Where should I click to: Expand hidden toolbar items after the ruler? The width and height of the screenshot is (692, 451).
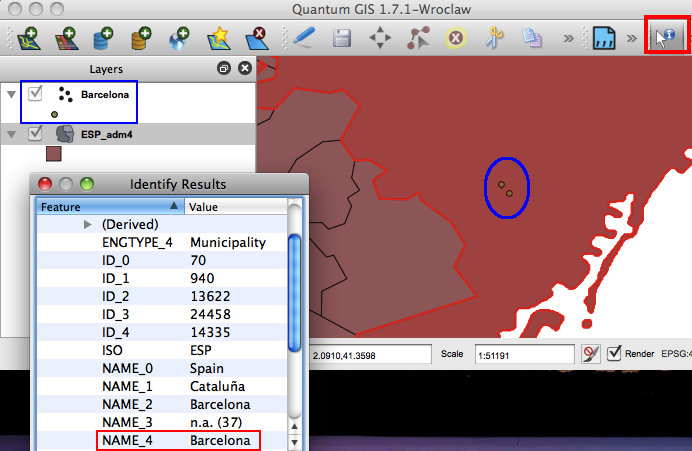click(x=632, y=38)
